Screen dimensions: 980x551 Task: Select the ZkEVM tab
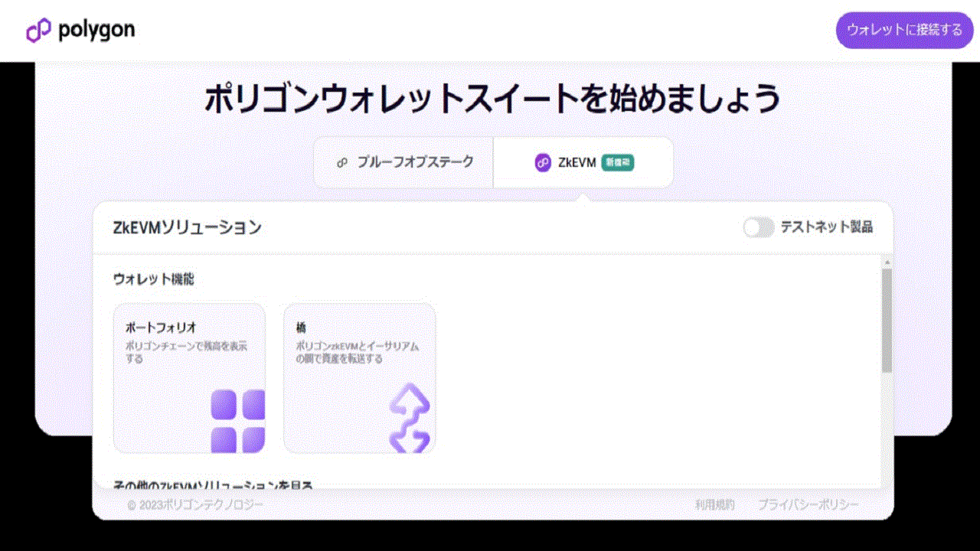click(x=582, y=162)
